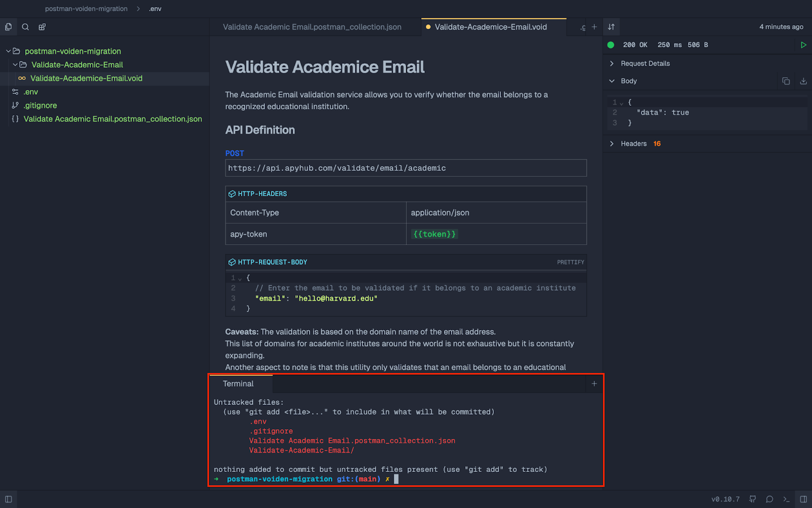Click HTTP-REQUEST-BODY block cube icon
Screen dimensions: 812x508
tap(232, 262)
